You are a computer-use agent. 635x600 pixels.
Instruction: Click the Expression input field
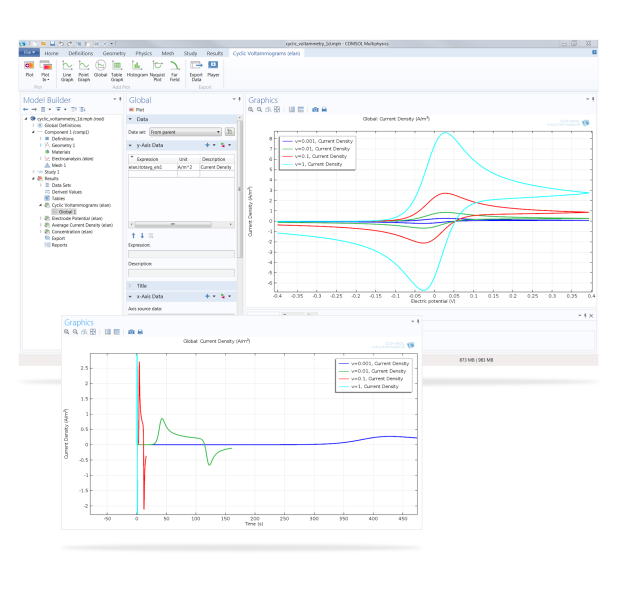181,252
